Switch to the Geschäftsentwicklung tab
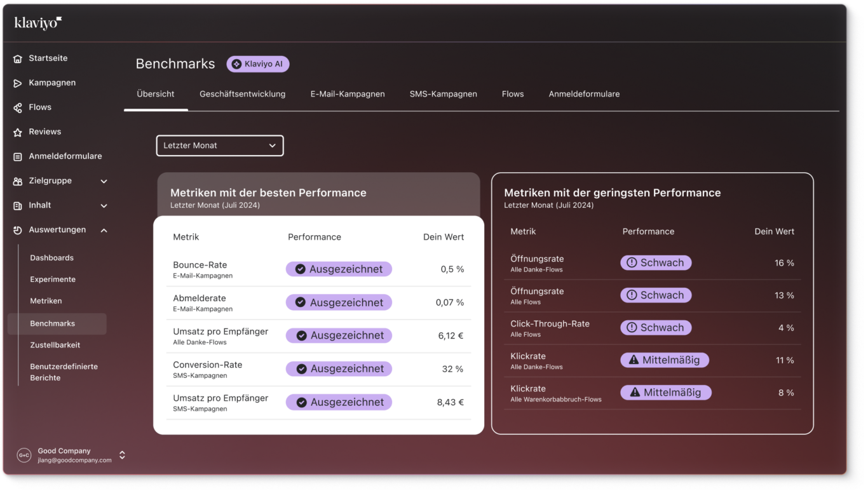The image size is (868, 493). coord(242,94)
